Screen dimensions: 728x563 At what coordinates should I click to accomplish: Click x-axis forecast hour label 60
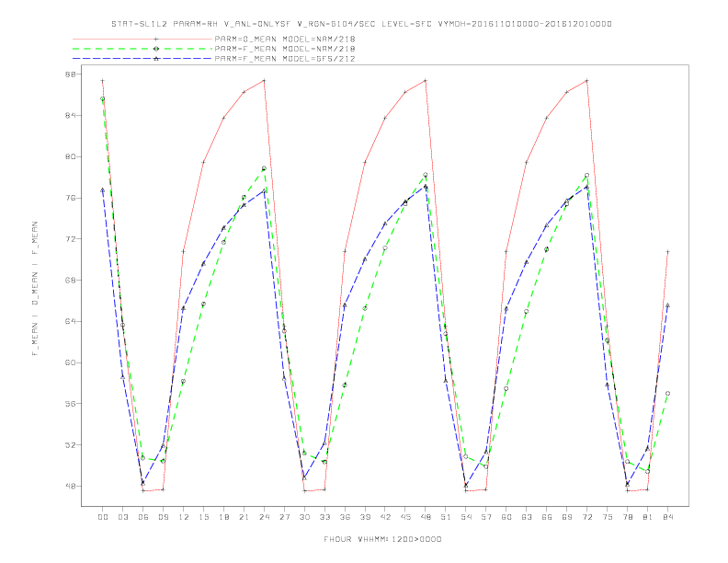click(506, 517)
